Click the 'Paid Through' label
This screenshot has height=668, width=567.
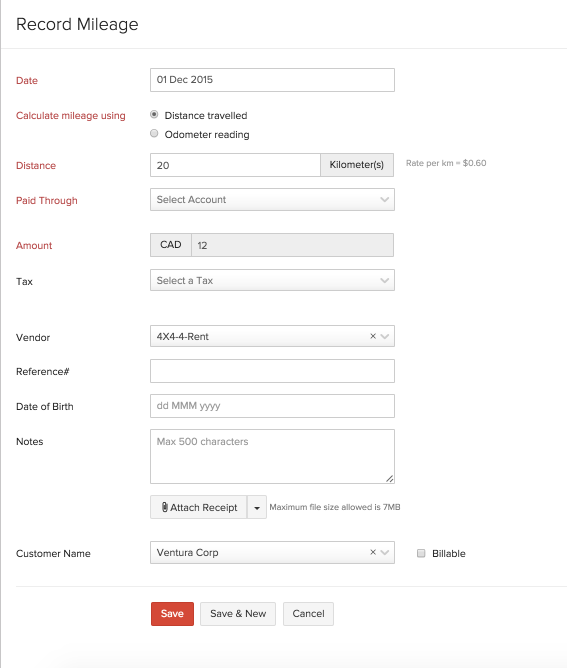click(47, 200)
